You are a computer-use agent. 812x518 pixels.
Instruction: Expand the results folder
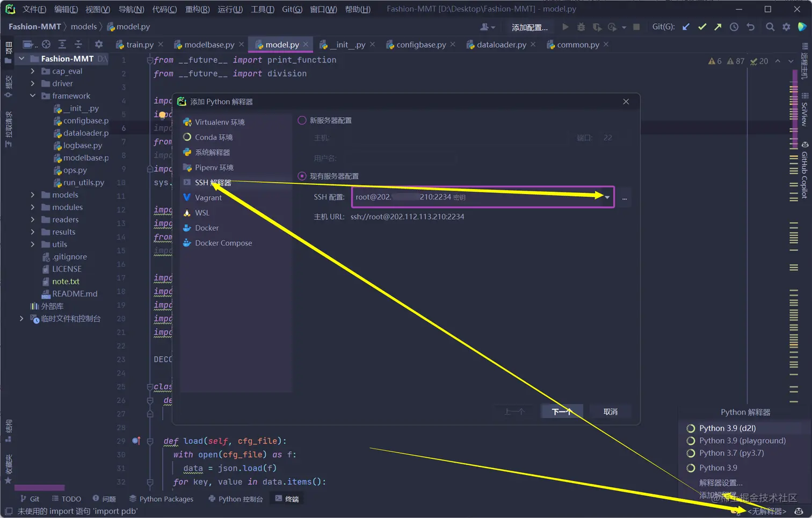point(33,232)
